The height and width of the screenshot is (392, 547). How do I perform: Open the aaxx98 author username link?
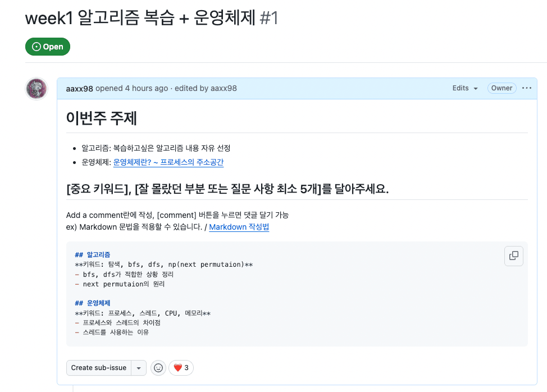[80, 89]
